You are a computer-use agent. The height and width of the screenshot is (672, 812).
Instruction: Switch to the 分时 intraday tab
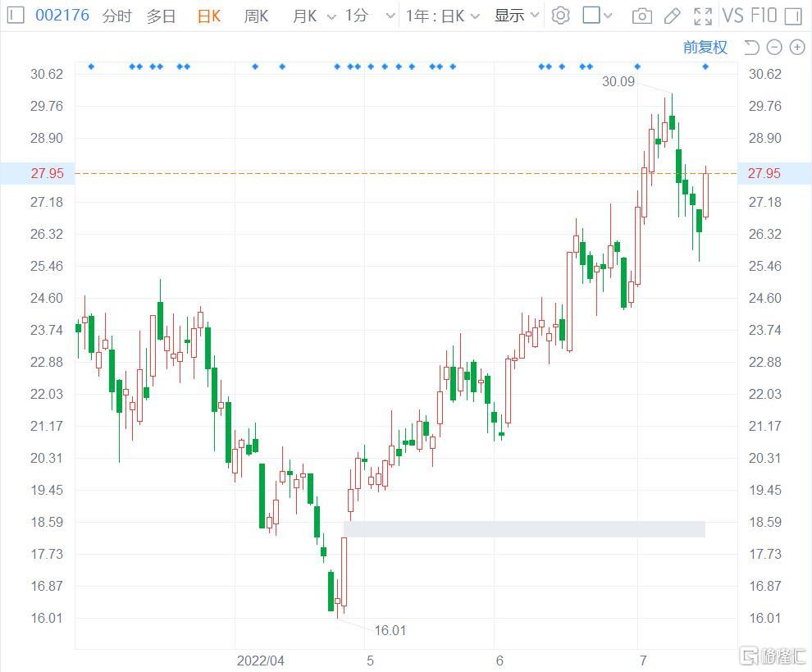pyautogui.click(x=116, y=16)
